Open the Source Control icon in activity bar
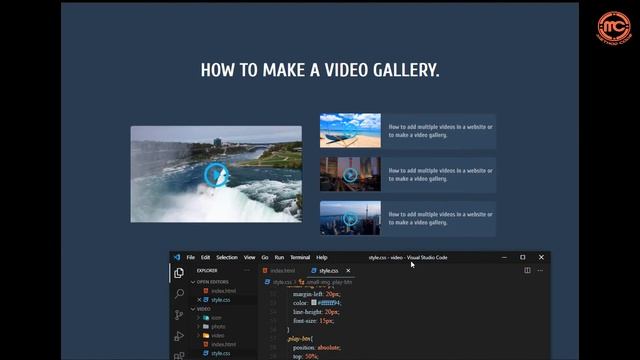Image resolution: width=640 pixels, height=360 pixels. [179, 315]
